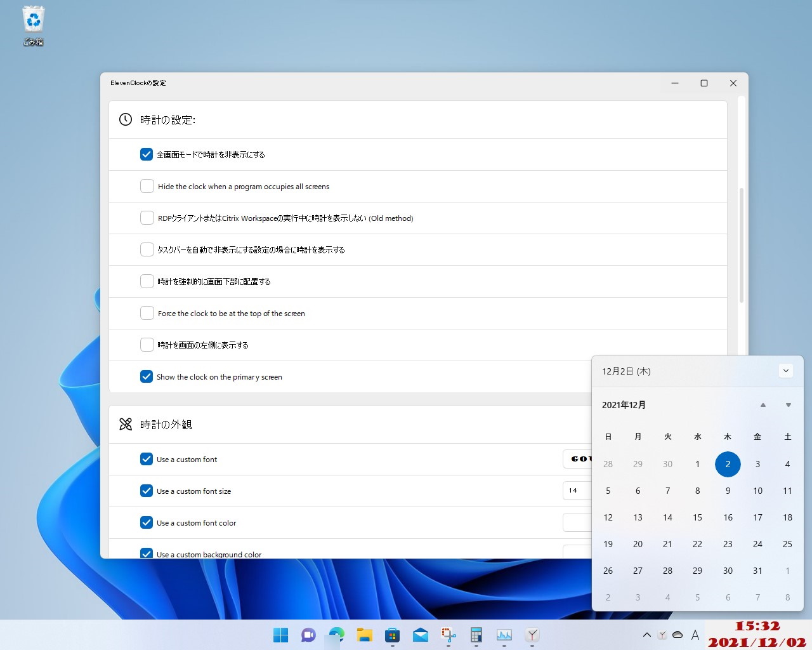Click the wrench icon beside 時計の外観 heading
812x650 pixels.
pos(125,424)
